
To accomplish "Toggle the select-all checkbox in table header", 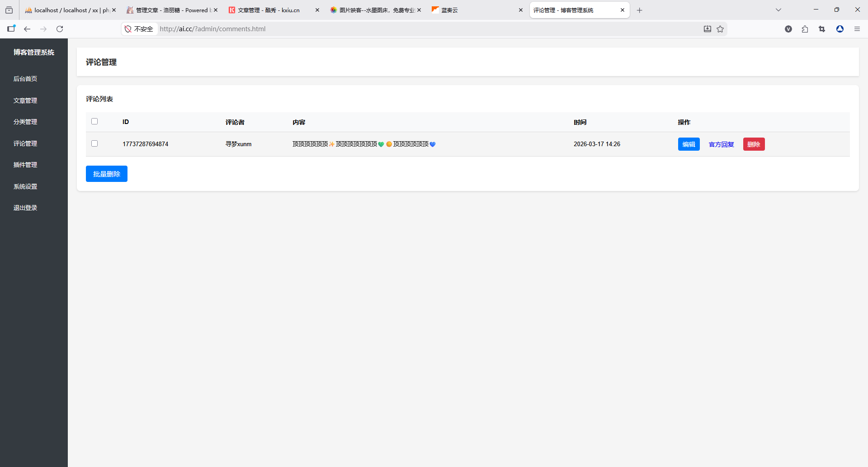I will click(x=94, y=121).
